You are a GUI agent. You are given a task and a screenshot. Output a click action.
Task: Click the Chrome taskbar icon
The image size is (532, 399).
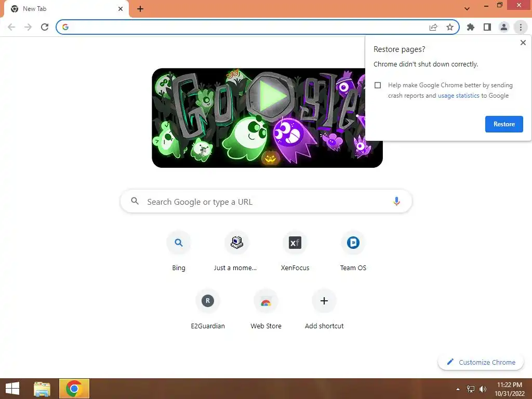[74, 389]
